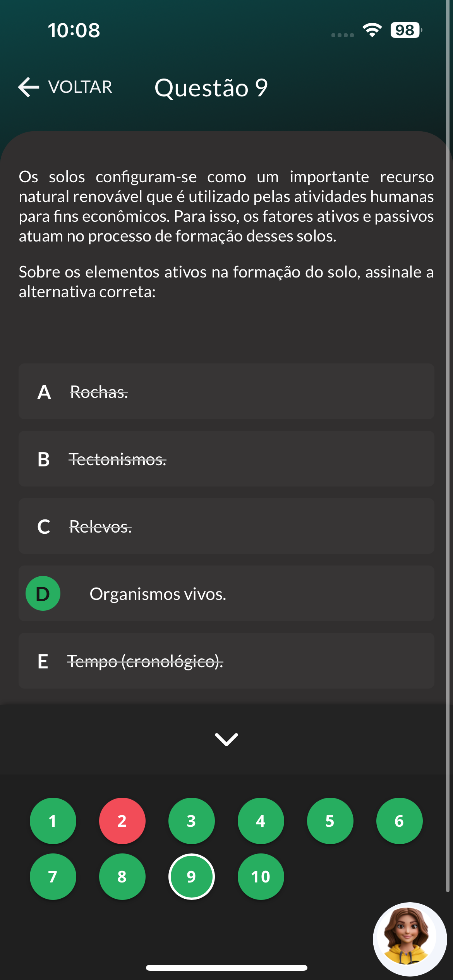Open currently highlighted question 9 circle

(x=191, y=876)
